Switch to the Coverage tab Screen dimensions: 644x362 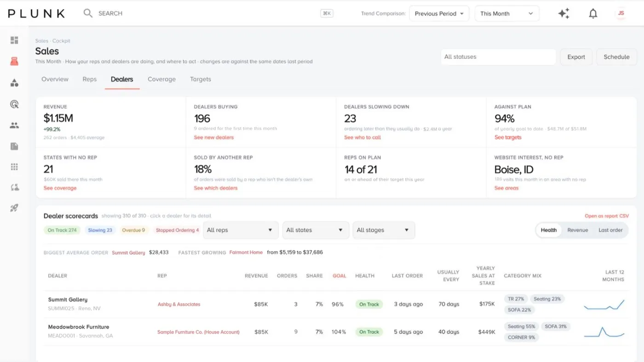(x=161, y=79)
